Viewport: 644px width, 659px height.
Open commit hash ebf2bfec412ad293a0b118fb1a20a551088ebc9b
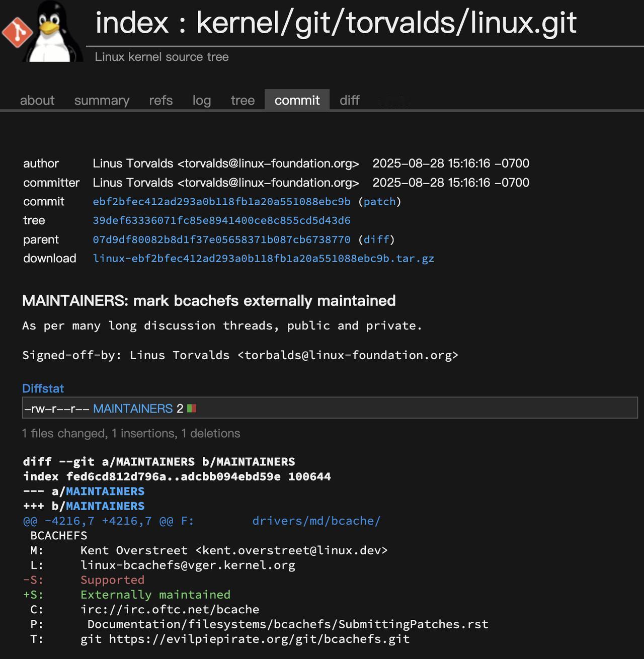point(221,201)
